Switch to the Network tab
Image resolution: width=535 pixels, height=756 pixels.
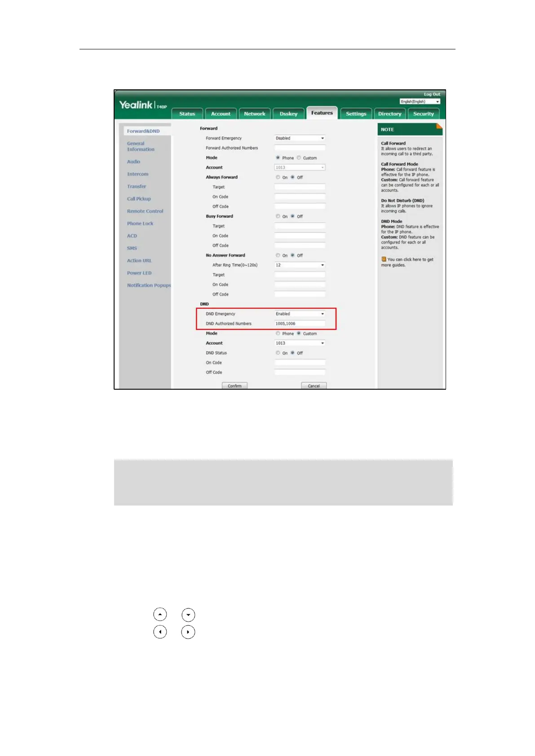click(255, 114)
